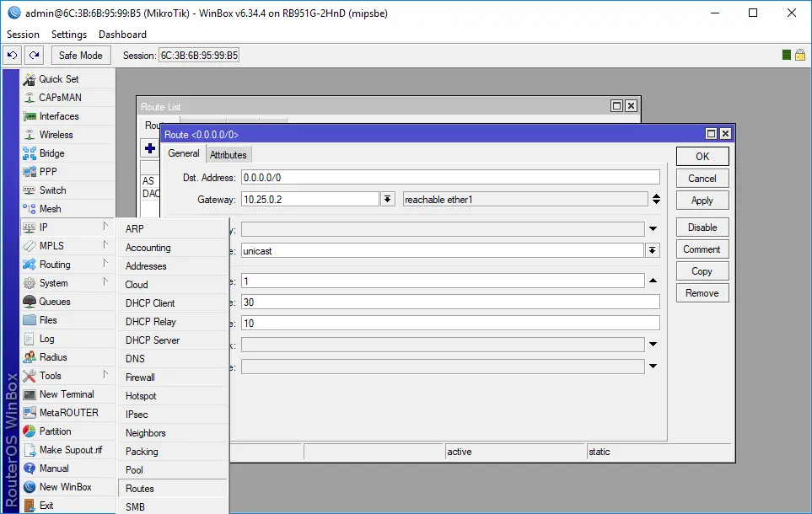Click the Bridge icon in sidebar

pos(30,153)
